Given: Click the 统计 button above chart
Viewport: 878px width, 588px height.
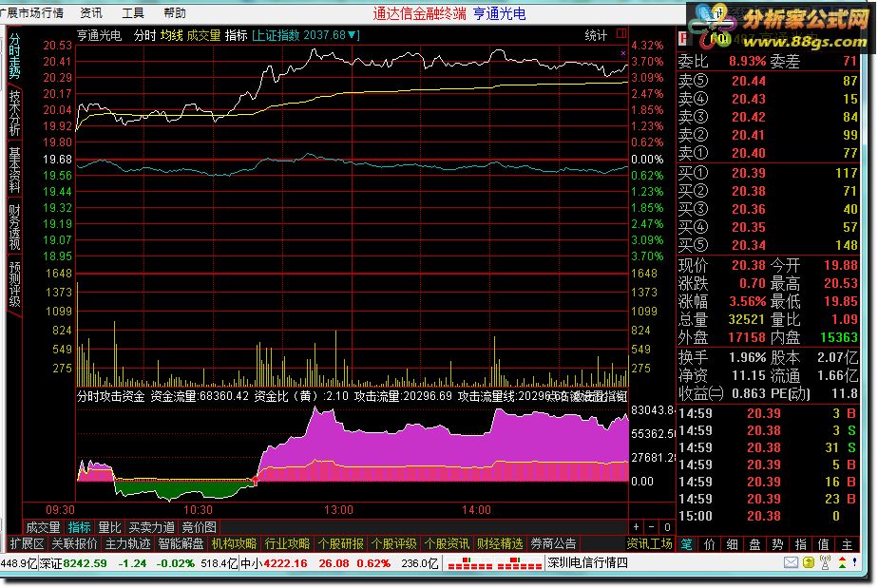Looking at the screenshot, I should pos(596,35).
